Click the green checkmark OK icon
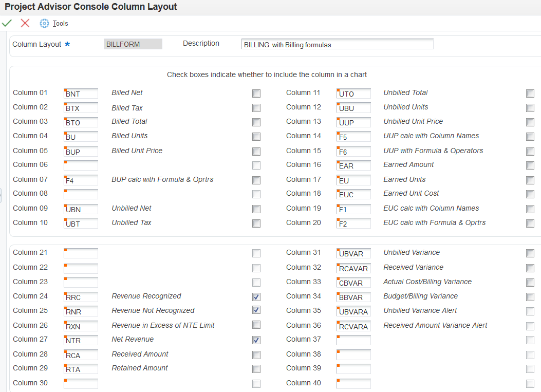Viewport: 541px width, 392px height. [7, 23]
